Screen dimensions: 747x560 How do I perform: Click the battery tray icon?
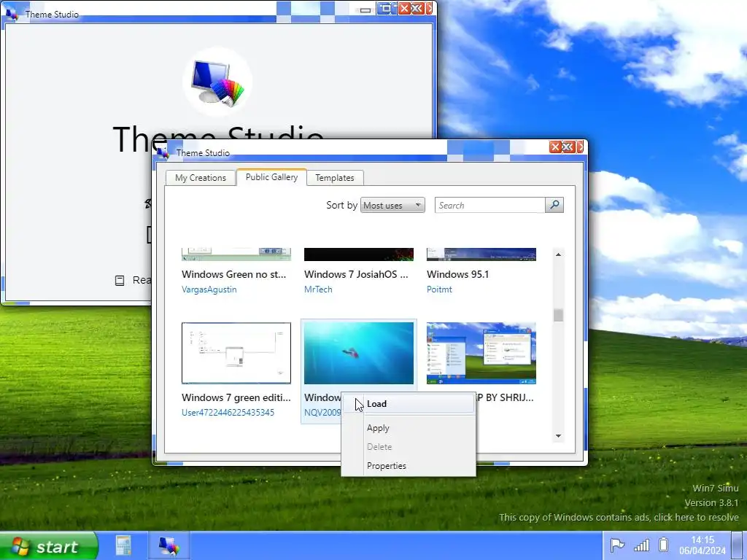pos(664,544)
